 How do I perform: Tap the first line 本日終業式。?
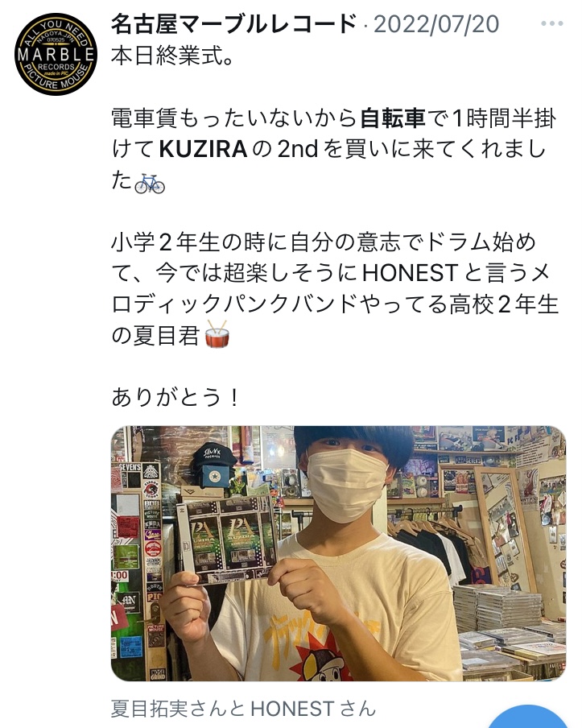click(171, 56)
